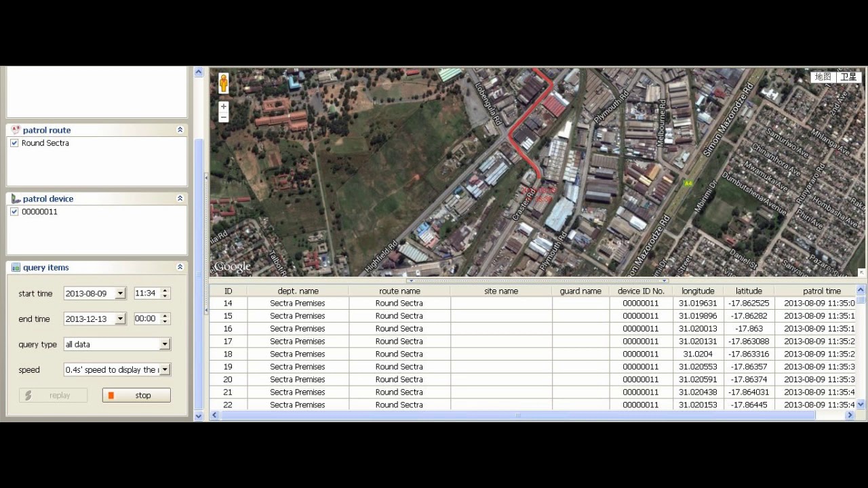Screen dimensions: 868x488
Task: Sort by guard name column header
Action: click(580, 291)
